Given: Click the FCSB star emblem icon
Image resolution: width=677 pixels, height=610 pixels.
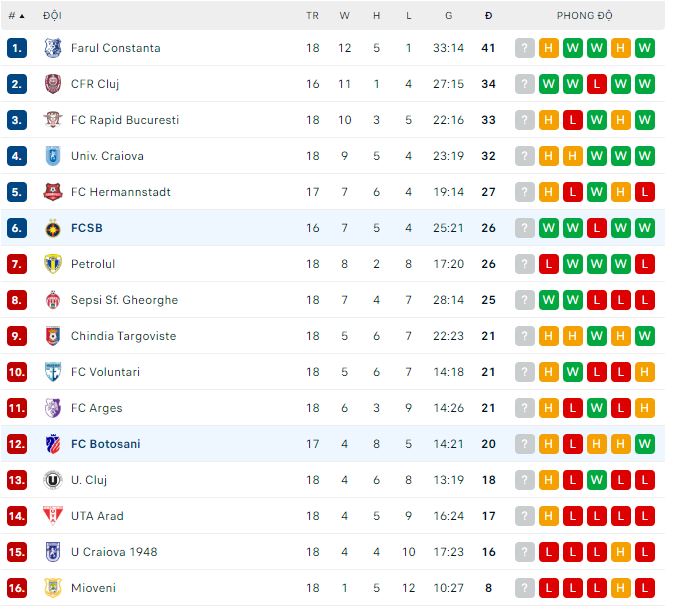Looking at the screenshot, I should (x=53, y=228).
